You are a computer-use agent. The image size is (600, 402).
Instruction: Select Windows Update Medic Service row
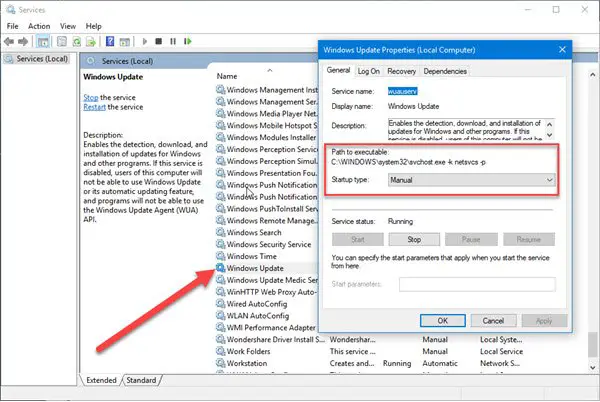coord(267,280)
